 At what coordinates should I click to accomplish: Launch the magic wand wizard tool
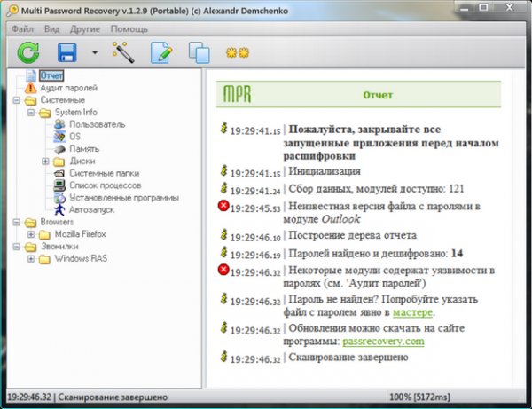point(123,52)
